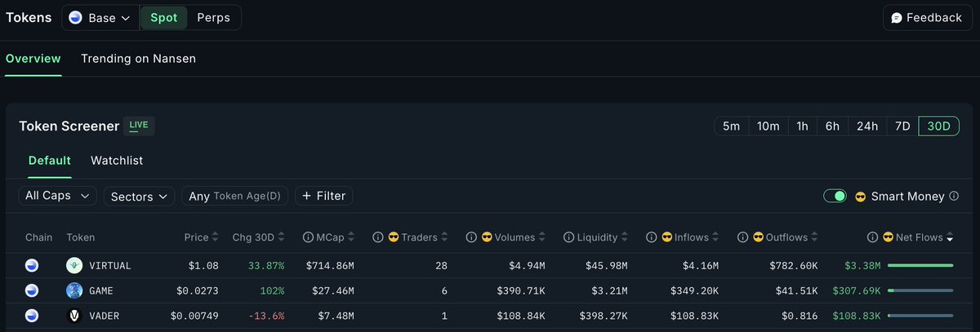Add a new Filter
The height and width of the screenshot is (332, 980).
tap(324, 196)
